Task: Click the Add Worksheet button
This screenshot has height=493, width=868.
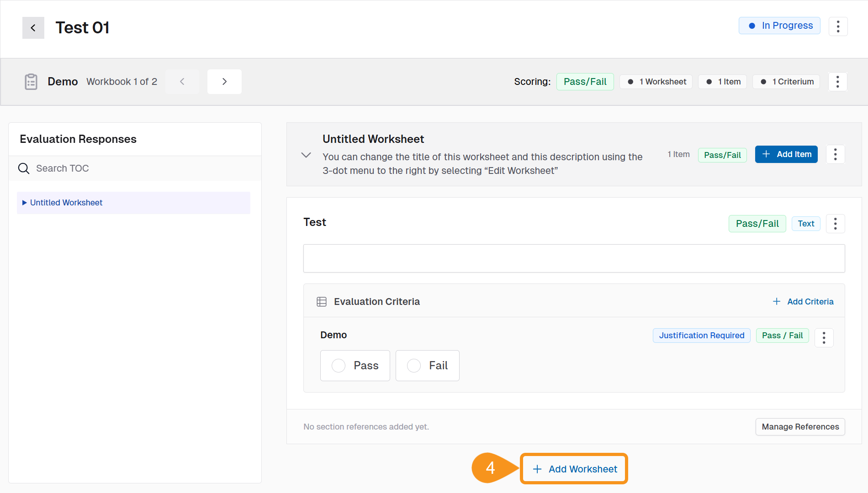Action: [x=573, y=469]
